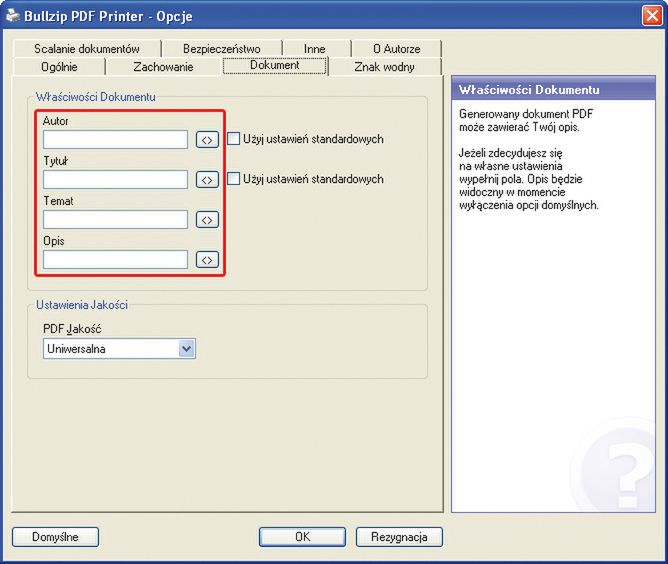668x564 pixels.
Task: Click the PDF Jakość label
Action: 72,329
